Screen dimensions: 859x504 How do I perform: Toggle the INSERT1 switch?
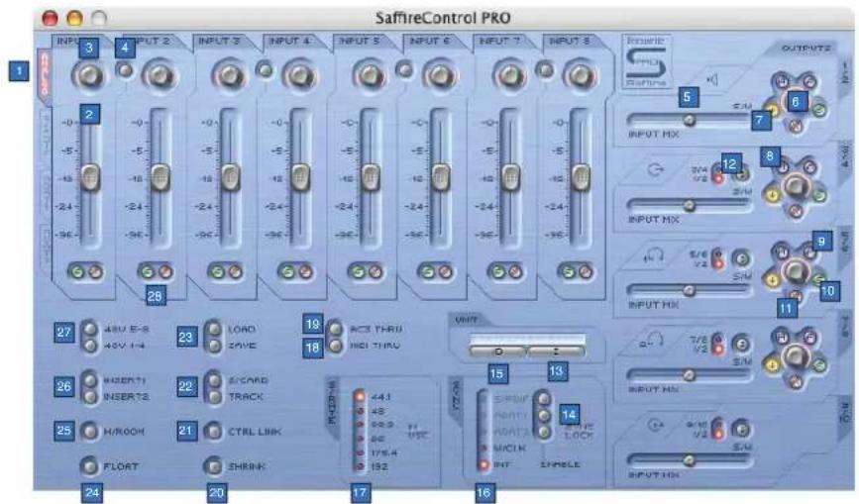coord(90,380)
